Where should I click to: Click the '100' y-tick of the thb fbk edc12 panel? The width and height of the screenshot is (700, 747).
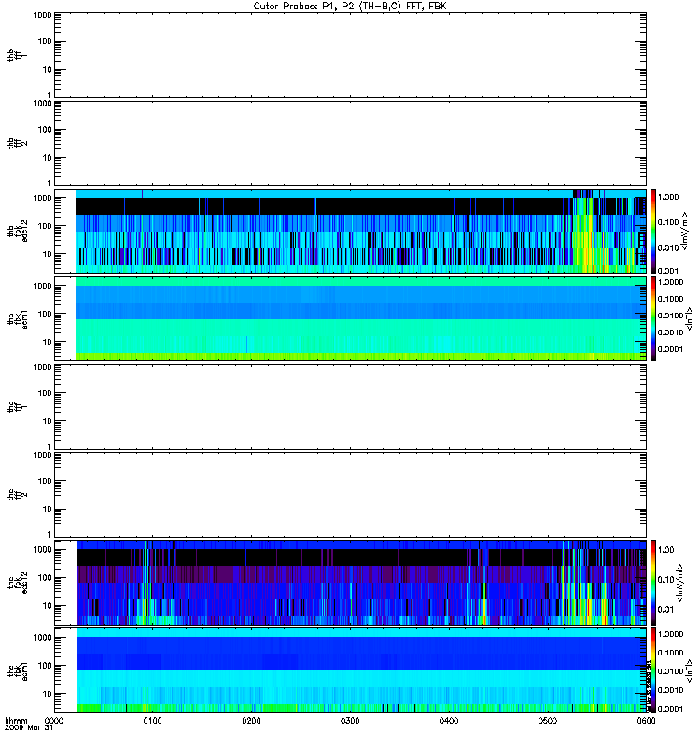pos(45,226)
